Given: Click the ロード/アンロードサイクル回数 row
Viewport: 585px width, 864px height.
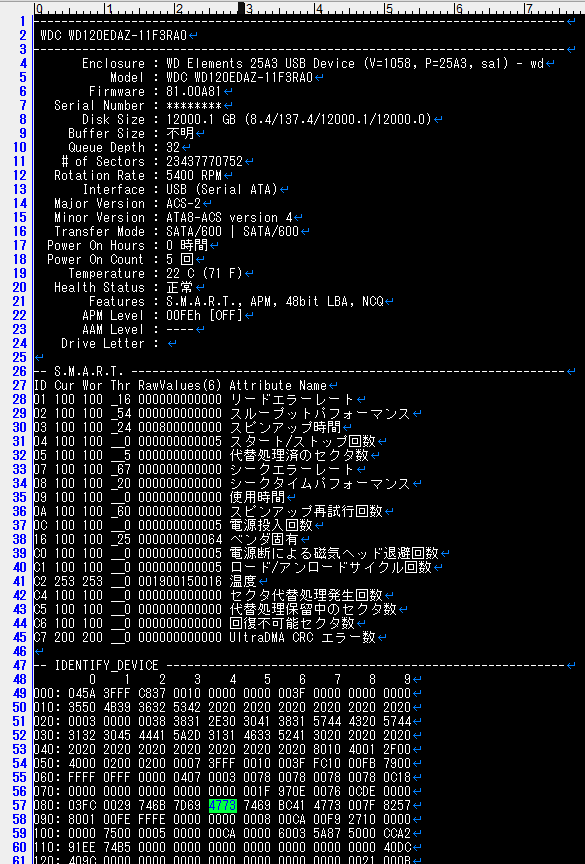Looking at the screenshot, I should [x=233, y=568].
